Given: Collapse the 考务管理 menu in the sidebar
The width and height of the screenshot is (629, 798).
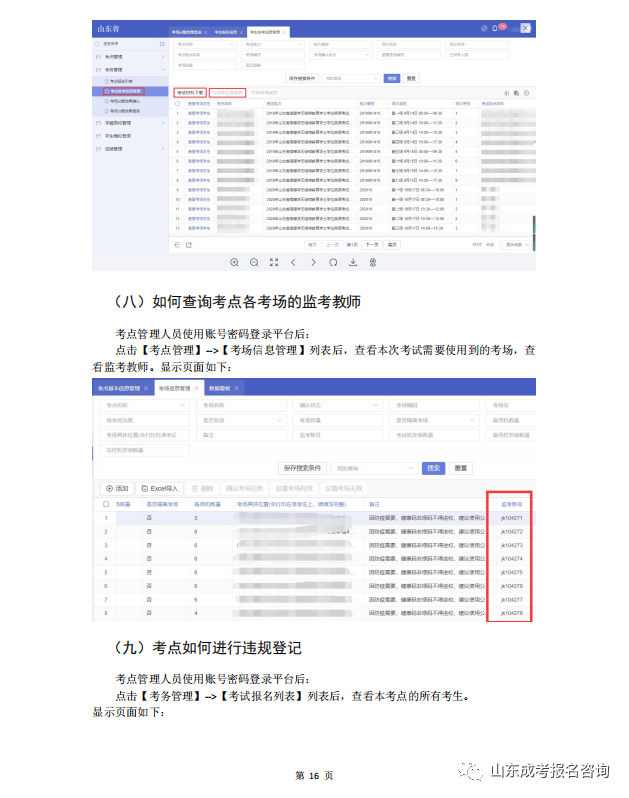Looking at the screenshot, I should 130,70.
